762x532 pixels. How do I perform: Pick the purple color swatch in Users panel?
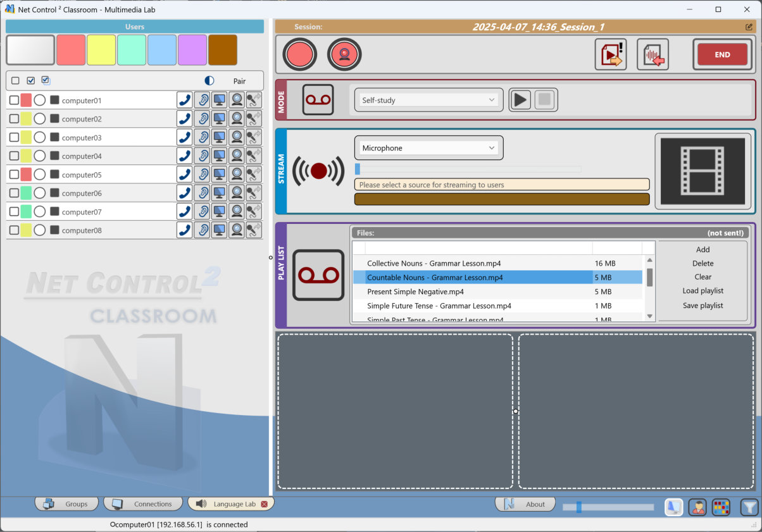coord(192,50)
